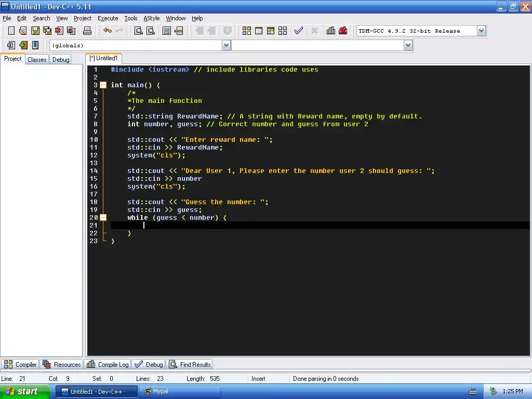Image resolution: width=532 pixels, height=399 pixels.
Task: Open Profile analysis bar-chart icon
Action: pos(331,31)
